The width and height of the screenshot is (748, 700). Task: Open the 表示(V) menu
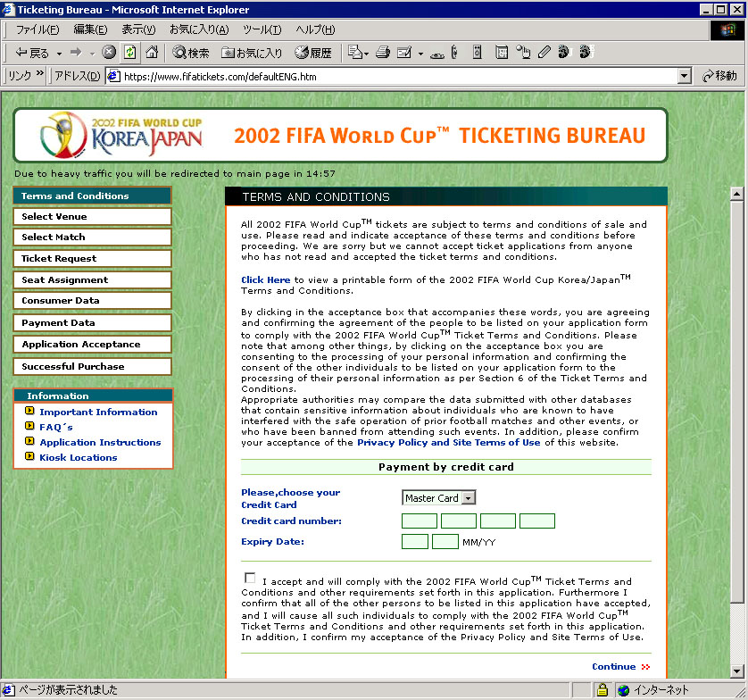pos(138,30)
